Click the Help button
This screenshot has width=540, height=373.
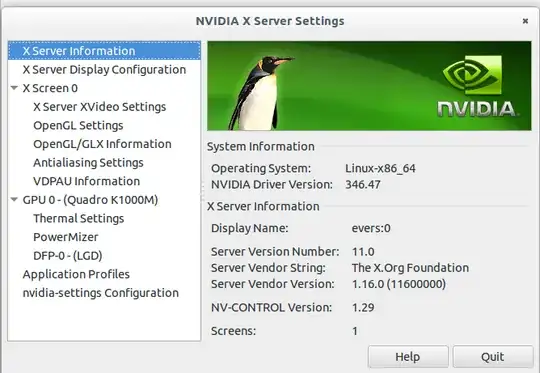point(408,357)
